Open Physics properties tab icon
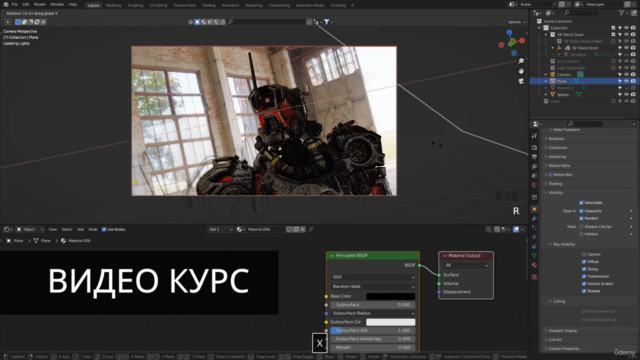Viewport: 640px width, 360px height. tap(534, 237)
